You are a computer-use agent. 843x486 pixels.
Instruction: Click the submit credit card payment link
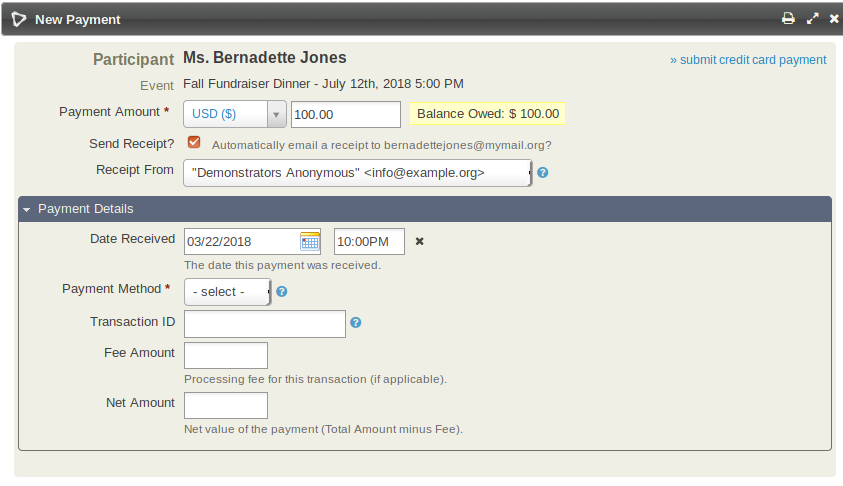(x=748, y=60)
